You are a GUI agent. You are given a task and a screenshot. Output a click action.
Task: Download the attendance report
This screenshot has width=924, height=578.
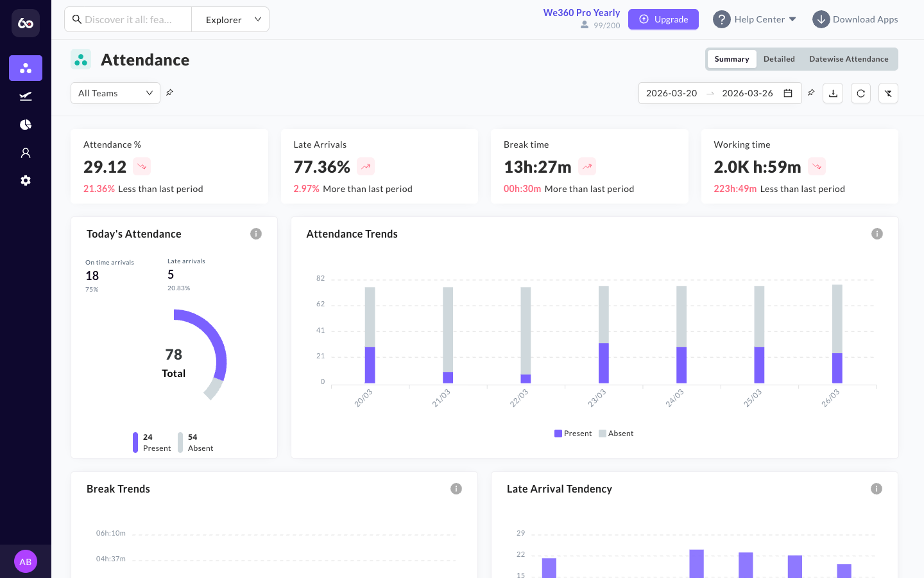(x=833, y=93)
